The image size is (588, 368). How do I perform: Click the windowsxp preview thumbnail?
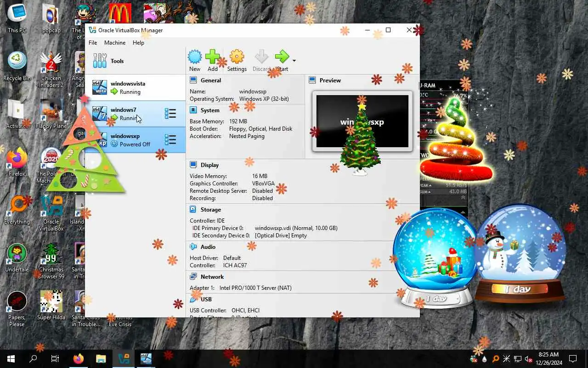coord(362,121)
